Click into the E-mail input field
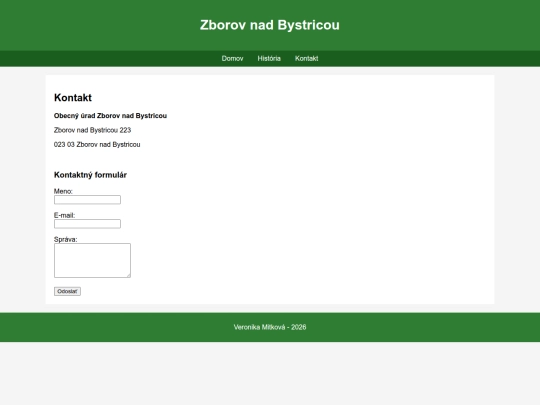540x405 pixels. point(87,224)
